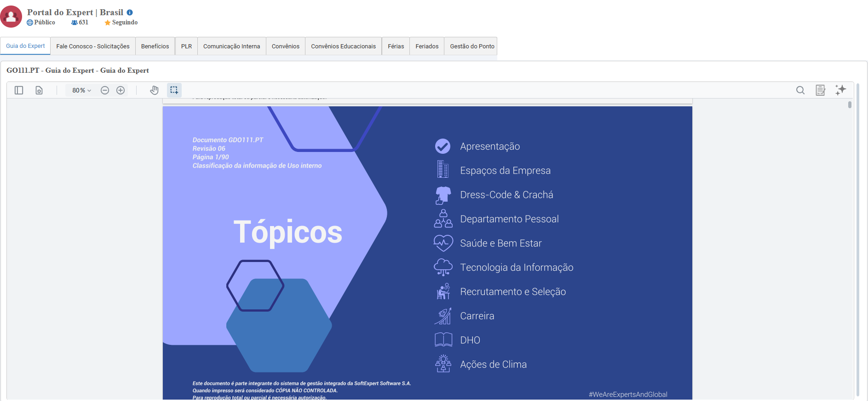Zoom out with the minus icon

105,90
